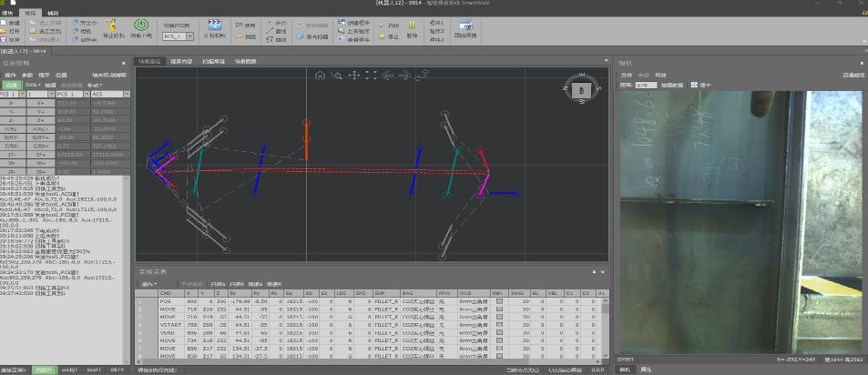The width and height of the screenshot is (868, 375).
Task: Click the green power button in the ribbon
Action: click(141, 25)
